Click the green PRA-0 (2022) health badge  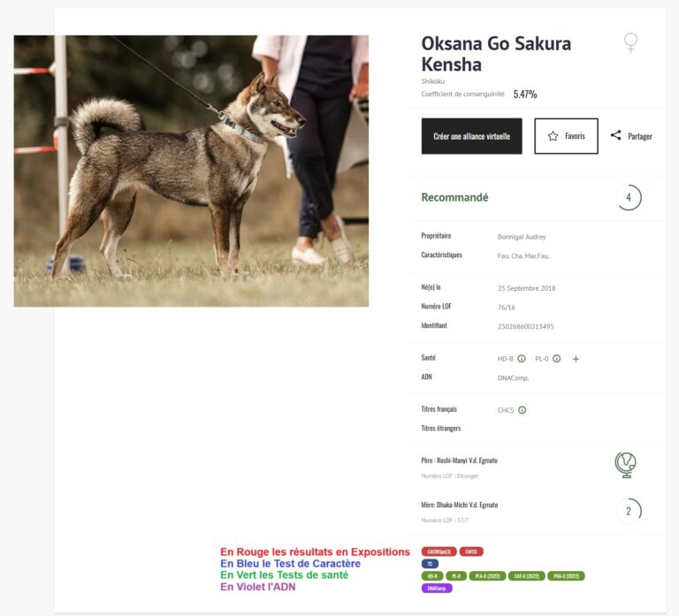[x=566, y=575]
